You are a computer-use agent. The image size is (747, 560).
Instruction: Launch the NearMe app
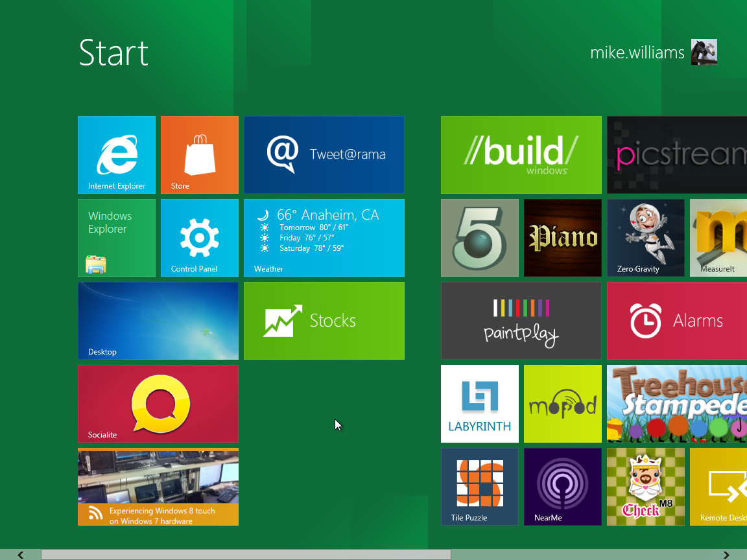point(562,487)
